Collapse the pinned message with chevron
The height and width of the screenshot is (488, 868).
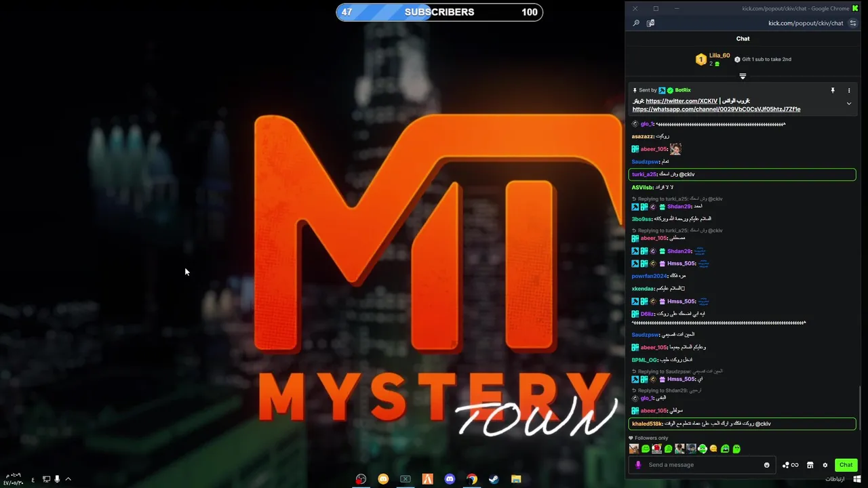pos(848,104)
